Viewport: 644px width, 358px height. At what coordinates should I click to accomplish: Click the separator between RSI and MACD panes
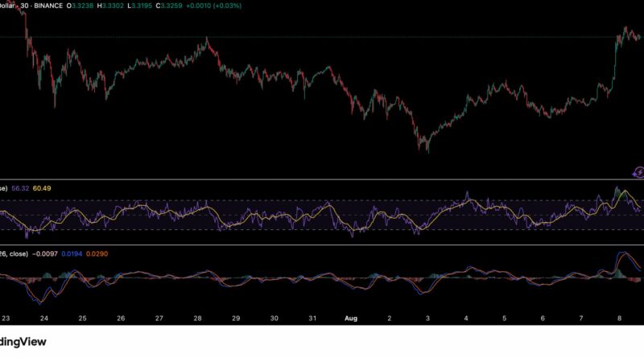point(322,245)
